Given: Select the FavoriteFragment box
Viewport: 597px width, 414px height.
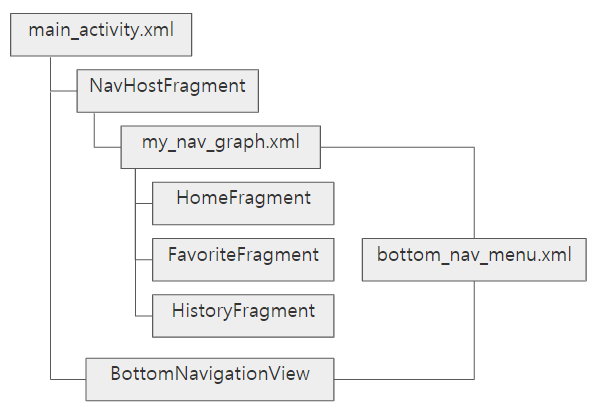Looking at the screenshot, I should click(x=243, y=260).
